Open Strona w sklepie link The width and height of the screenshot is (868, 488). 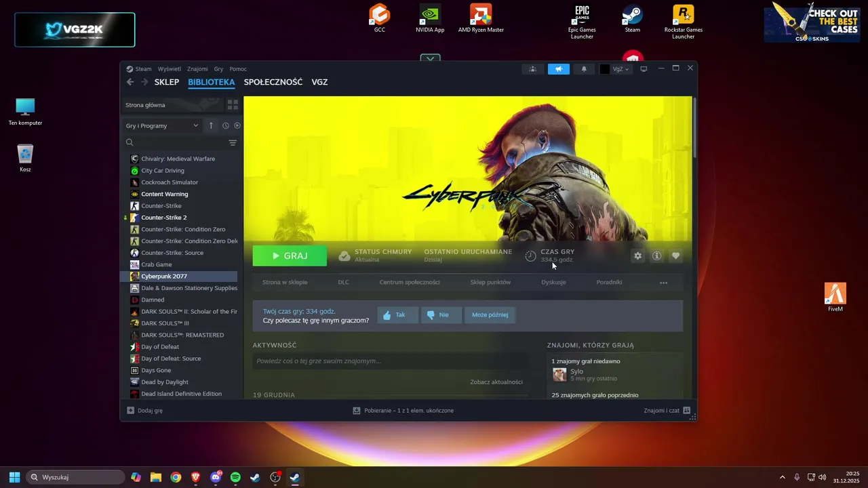click(x=285, y=282)
